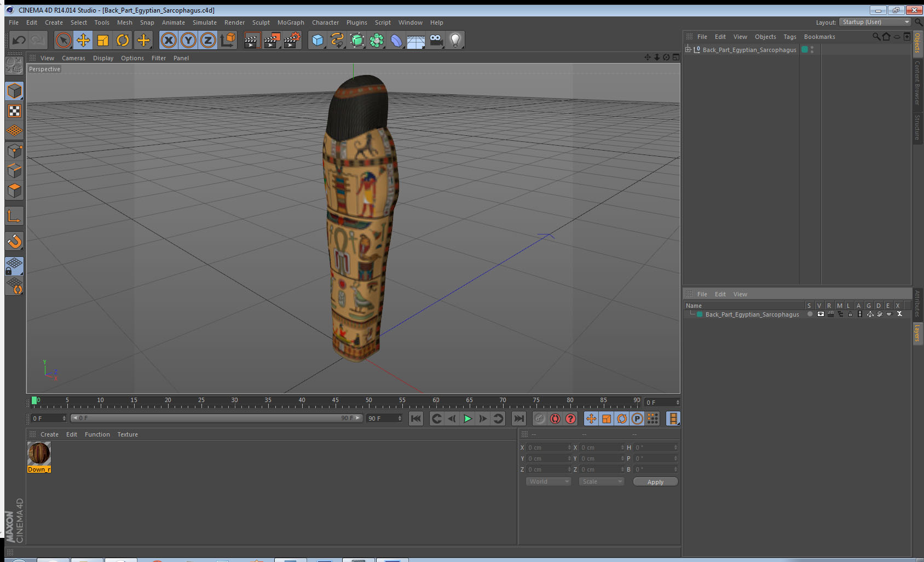Open the Scale mode dropdown

(602, 481)
